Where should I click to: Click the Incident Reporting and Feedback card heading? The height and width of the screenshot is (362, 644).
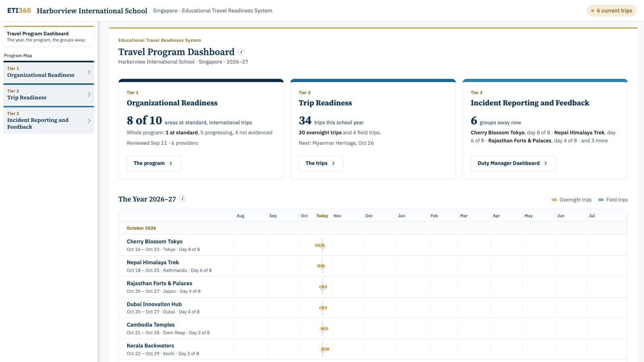click(530, 103)
